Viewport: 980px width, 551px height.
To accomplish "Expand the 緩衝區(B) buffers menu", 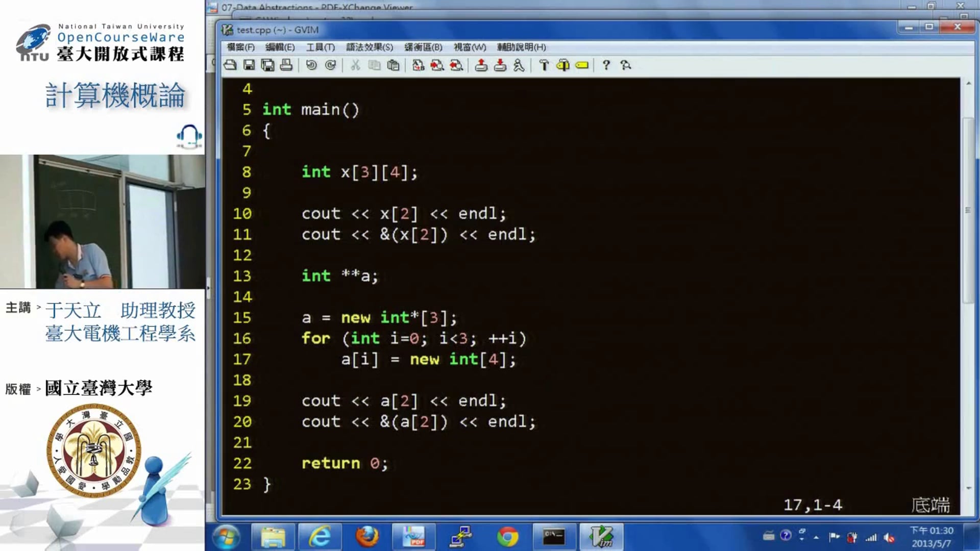I will 423,47.
